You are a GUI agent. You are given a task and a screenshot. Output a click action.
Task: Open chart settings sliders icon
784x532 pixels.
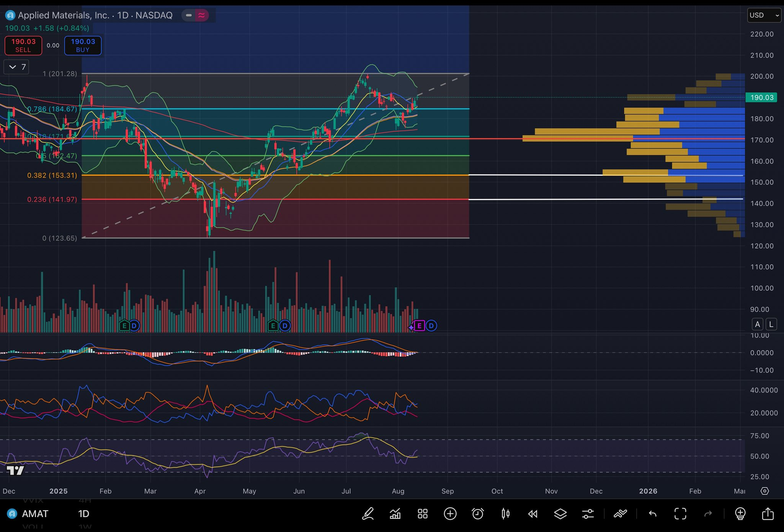click(588, 514)
